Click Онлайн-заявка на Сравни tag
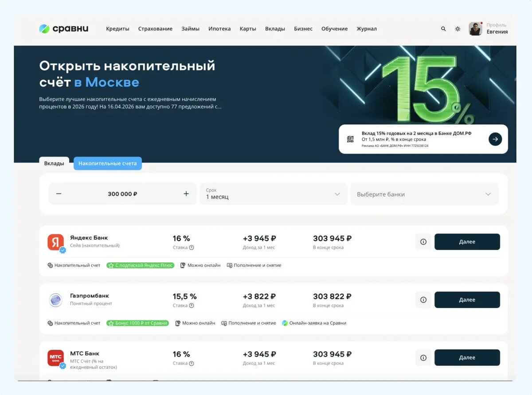 314,323
